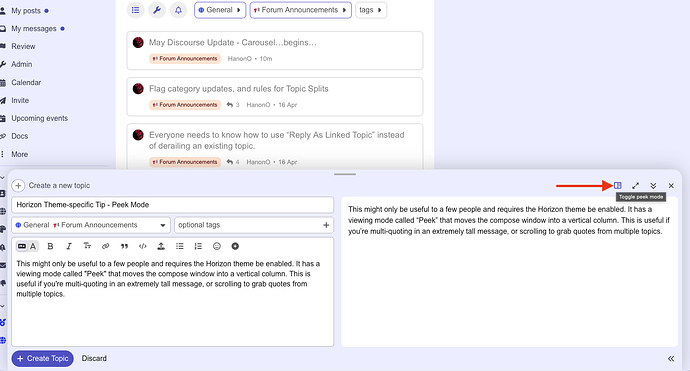Open the wrench category admin button
This screenshot has height=371, width=690.
click(157, 10)
